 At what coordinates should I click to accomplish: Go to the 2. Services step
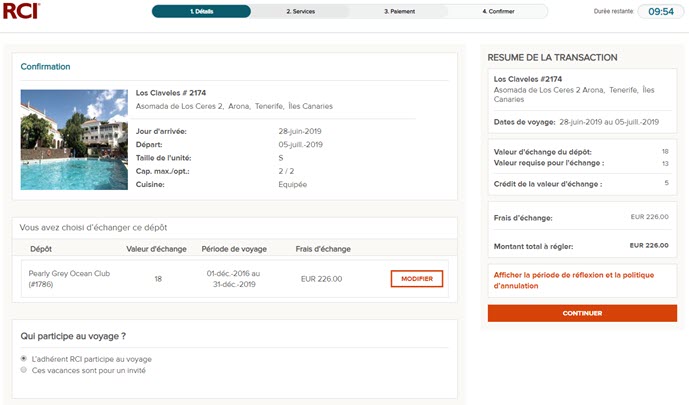[301, 11]
